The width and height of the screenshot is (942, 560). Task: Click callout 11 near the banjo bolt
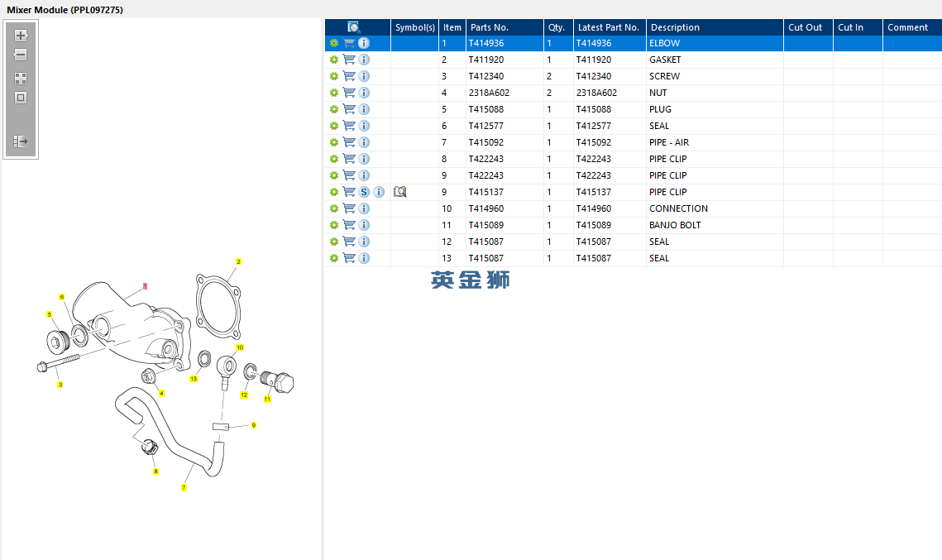pos(267,399)
